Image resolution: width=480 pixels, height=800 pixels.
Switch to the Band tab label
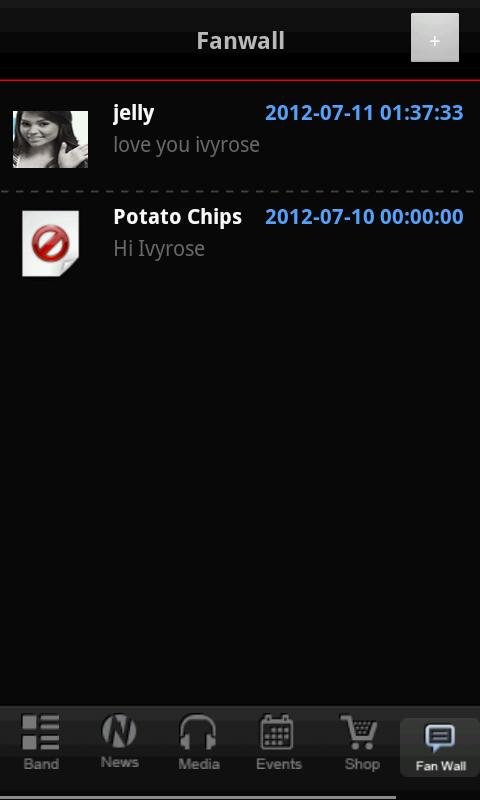pos(41,764)
